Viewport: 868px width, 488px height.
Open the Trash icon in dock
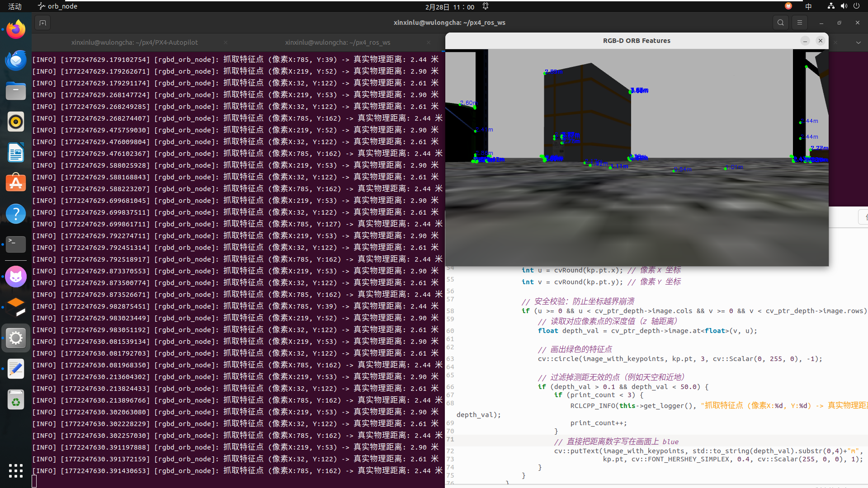(x=16, y=400)
